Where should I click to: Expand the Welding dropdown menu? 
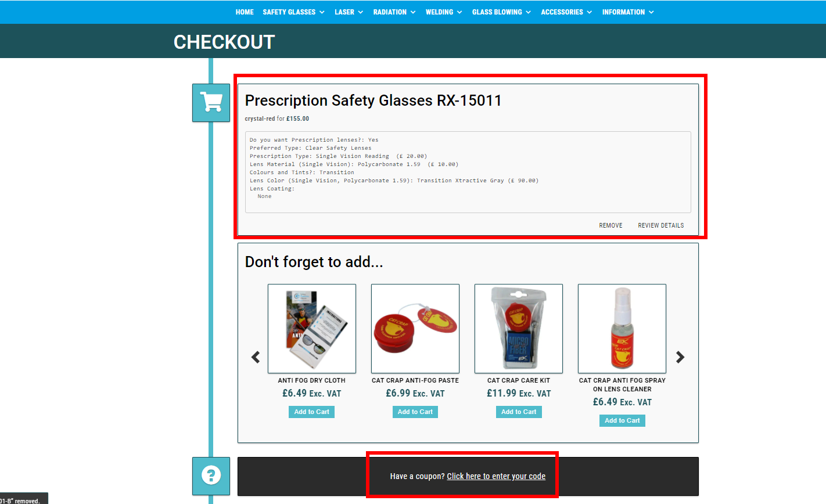tap(444, 12)
